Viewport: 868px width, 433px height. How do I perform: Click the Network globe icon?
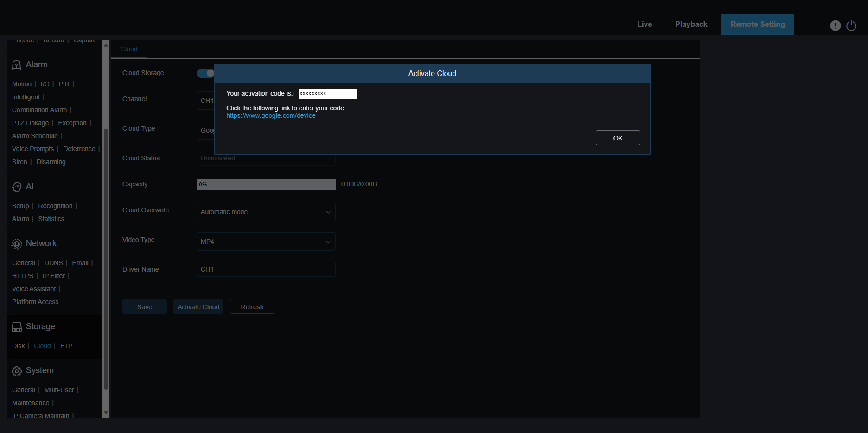(x=17, y=244)
